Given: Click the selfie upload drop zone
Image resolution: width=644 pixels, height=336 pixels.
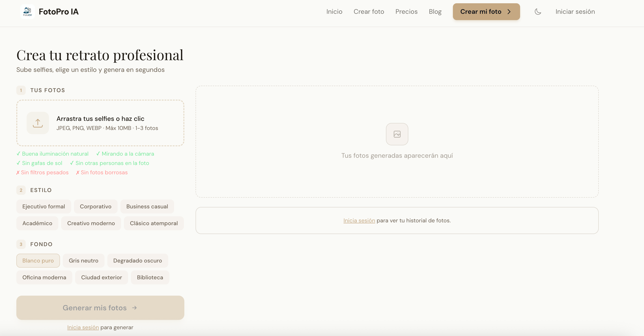Looking at the screenshot, I should tap(100, 123).
